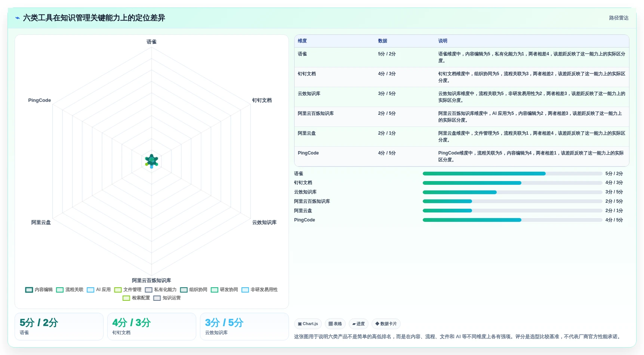Click the 数据 column header

382,41
